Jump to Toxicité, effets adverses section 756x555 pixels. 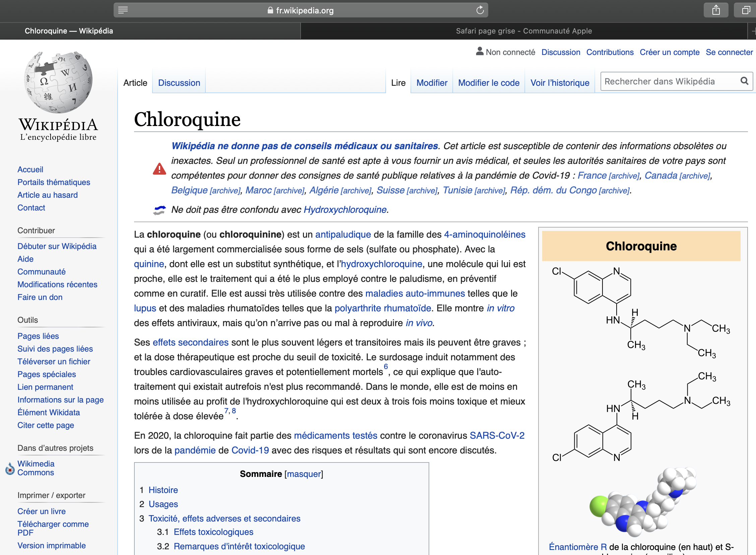click(x=224, y=518)
